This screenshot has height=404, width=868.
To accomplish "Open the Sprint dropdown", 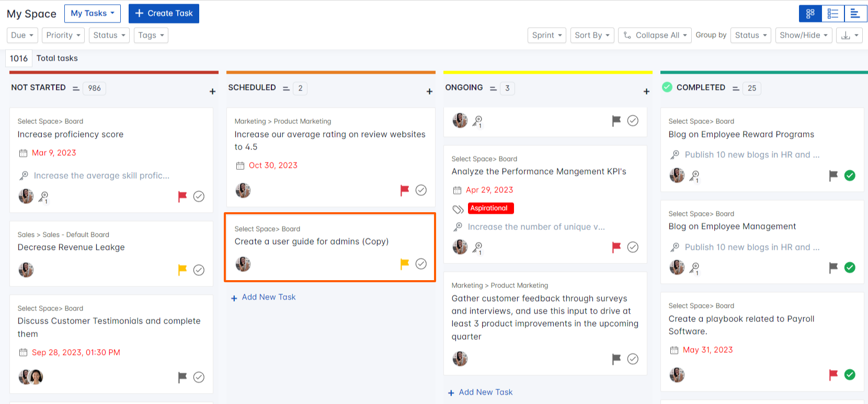I will (x=547, y=35).
